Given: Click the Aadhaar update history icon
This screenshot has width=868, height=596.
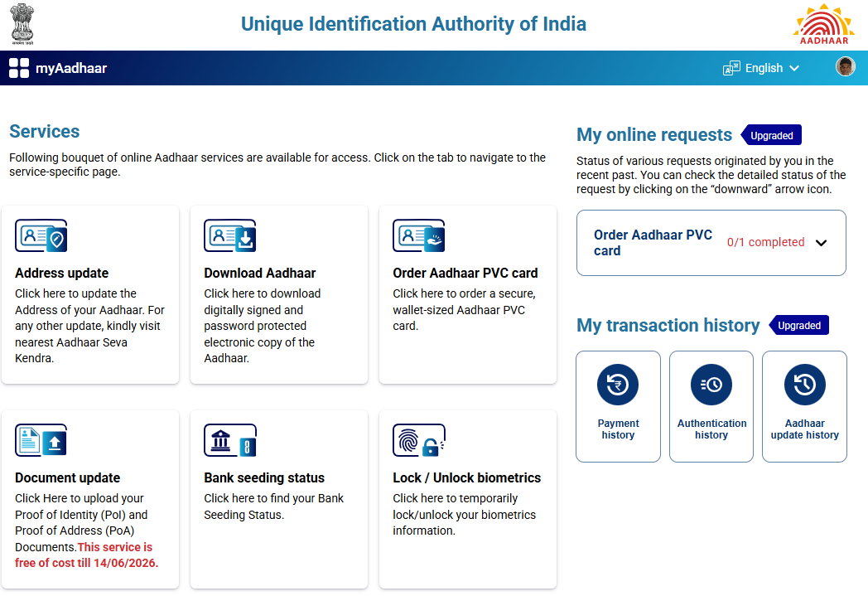Looking at the screenshot, I should [804, 384].
